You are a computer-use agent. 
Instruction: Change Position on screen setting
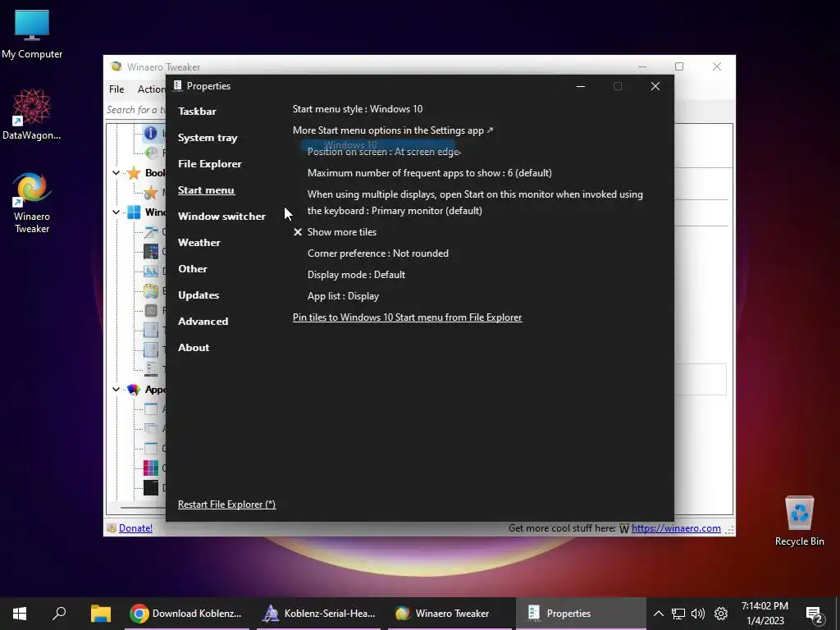click(x=384, y=152)
